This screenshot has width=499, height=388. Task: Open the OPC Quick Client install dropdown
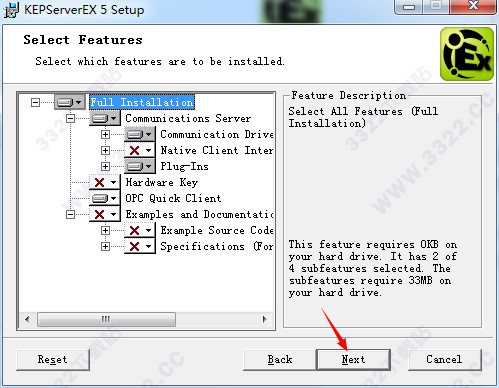[105, 198]
